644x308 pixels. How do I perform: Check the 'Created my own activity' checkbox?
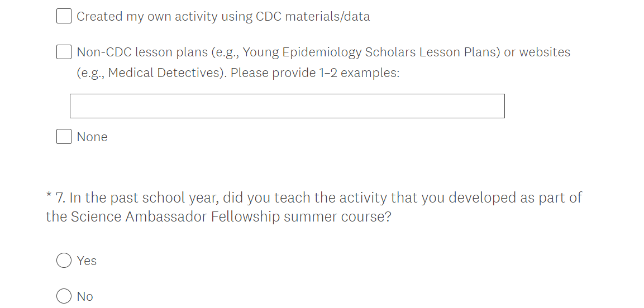click(64, 16)
